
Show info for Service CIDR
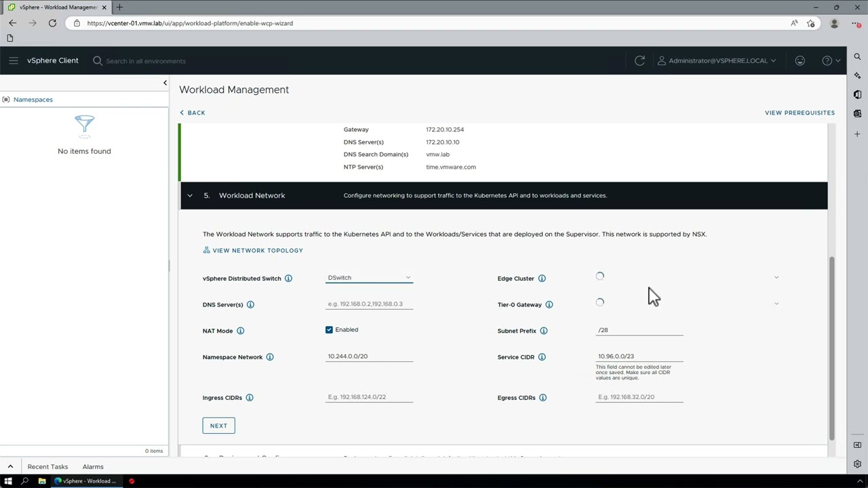pos(542,357)
